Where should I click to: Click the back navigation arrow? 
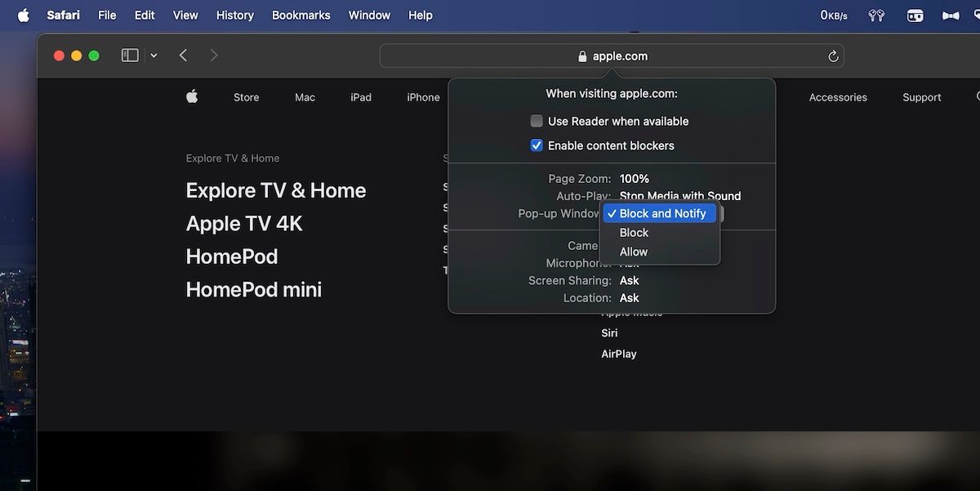[x=183, y=55]
